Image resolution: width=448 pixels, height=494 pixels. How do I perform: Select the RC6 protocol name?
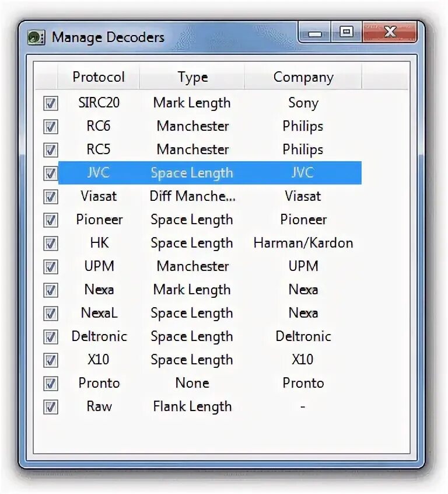(99, 126)
